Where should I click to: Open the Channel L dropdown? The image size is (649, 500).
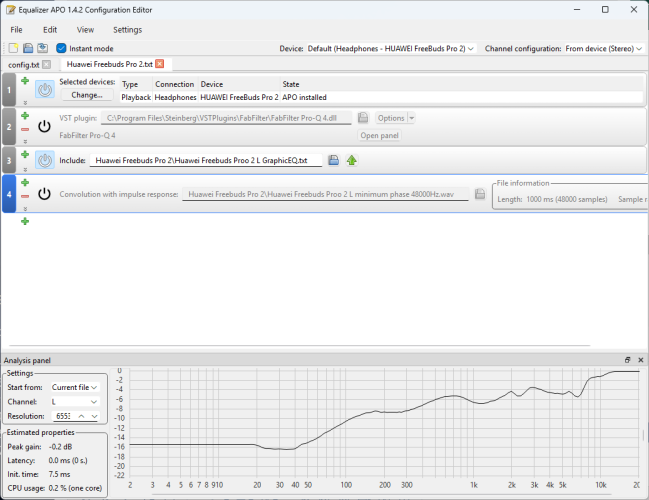(75, 402)
